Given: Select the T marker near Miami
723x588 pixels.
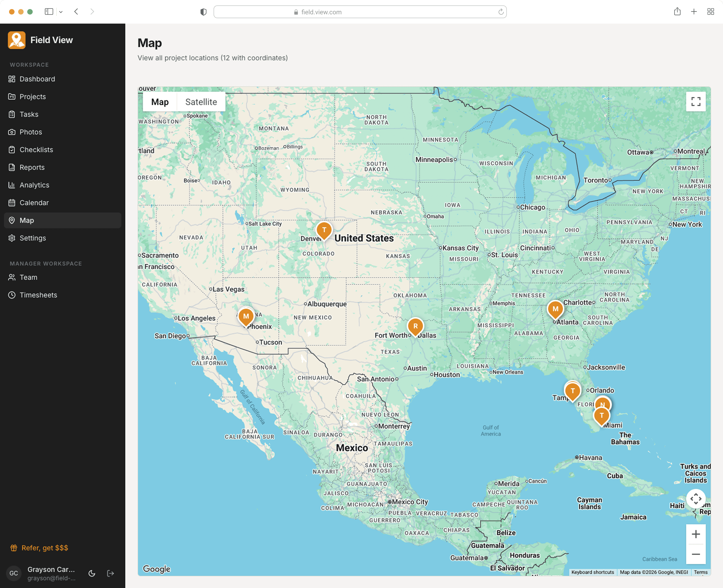Looking at the screenshot, I should (602, 416).
